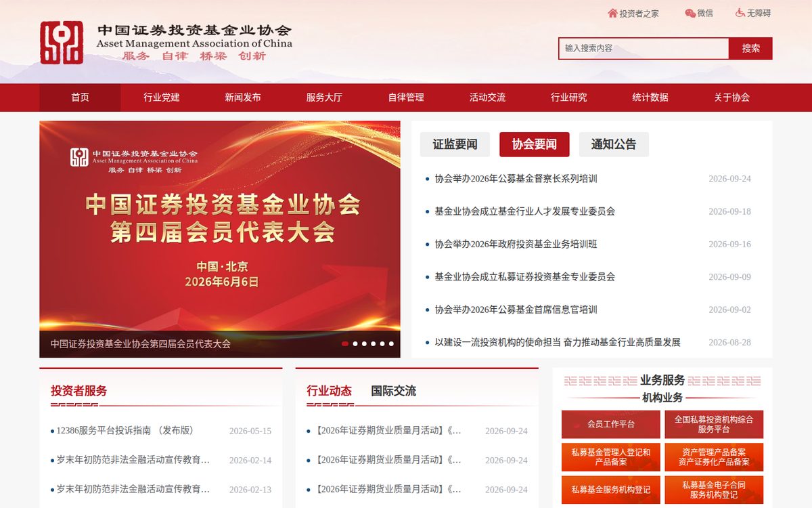Click the 业务服务 panel heading
The image size is (812, 508).
662,380
